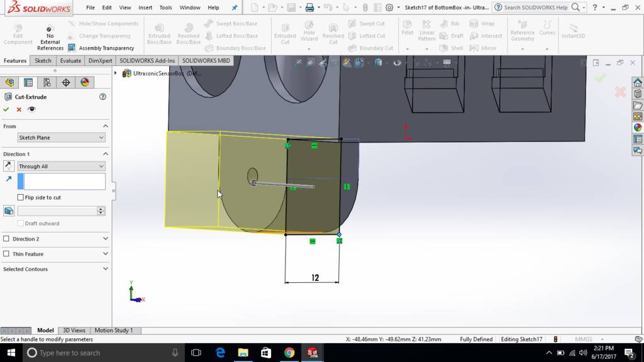The height and width of the screenshot is (362, 644).
Task: Confirm Cut-Extrude with the green checkmark
Action: [x=6, y=109]
